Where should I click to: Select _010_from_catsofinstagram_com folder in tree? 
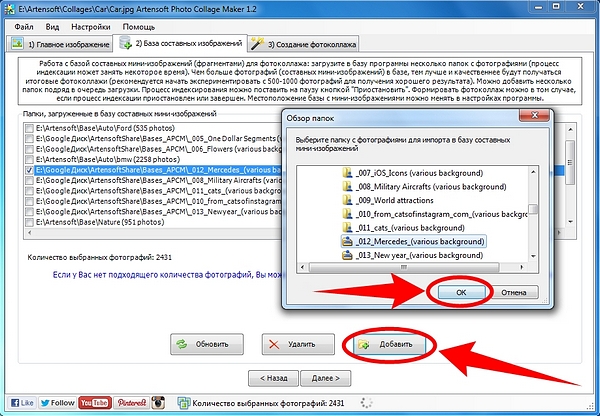441,214
